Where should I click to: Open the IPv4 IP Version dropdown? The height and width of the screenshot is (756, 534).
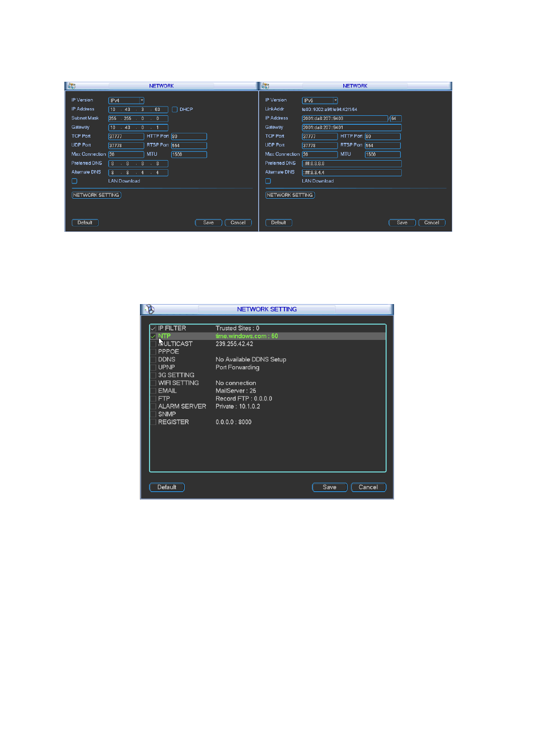point(126,100)
